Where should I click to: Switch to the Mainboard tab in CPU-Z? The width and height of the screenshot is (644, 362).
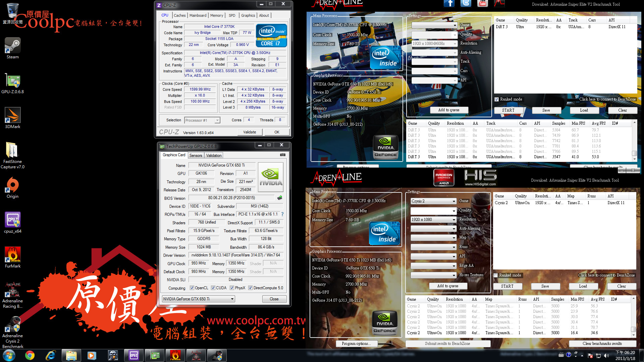(x=198, y=15)
